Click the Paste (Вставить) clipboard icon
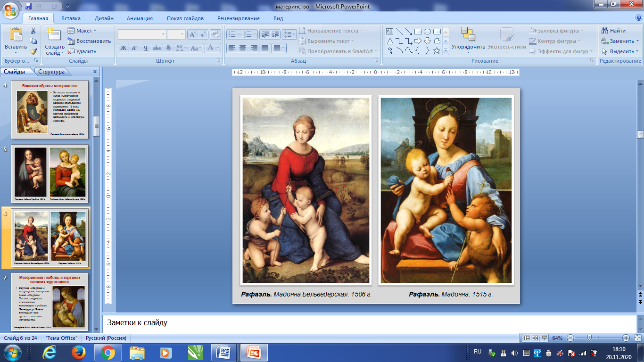This screenshot has width=644, height=362. 16,36
